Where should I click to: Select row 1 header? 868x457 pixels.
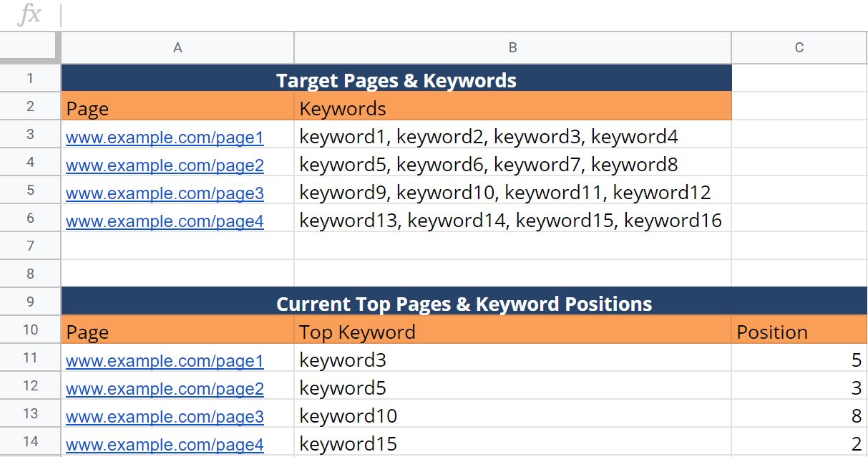click(30, 78)
